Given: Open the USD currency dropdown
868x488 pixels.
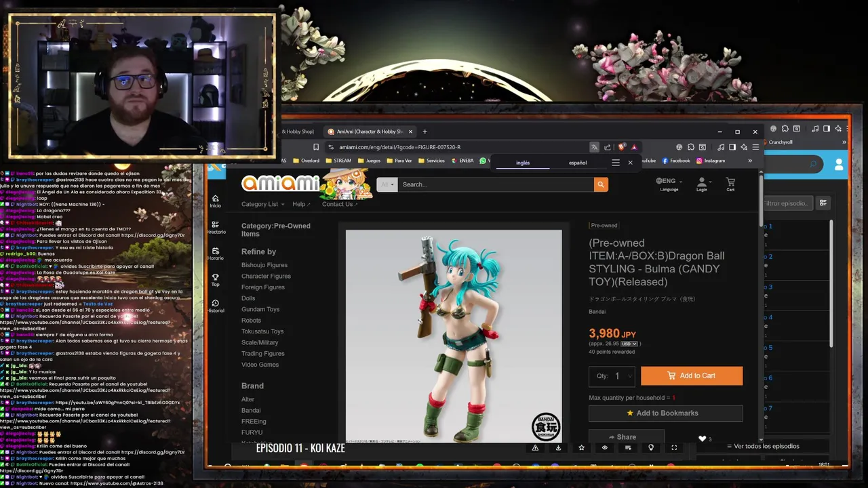Looking at the screenshot, I should [629, 344].
